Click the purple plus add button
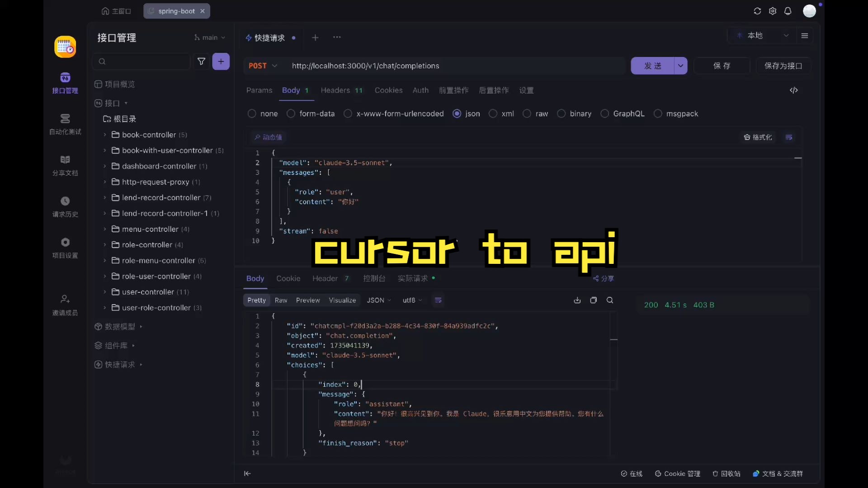 [221, 61]
